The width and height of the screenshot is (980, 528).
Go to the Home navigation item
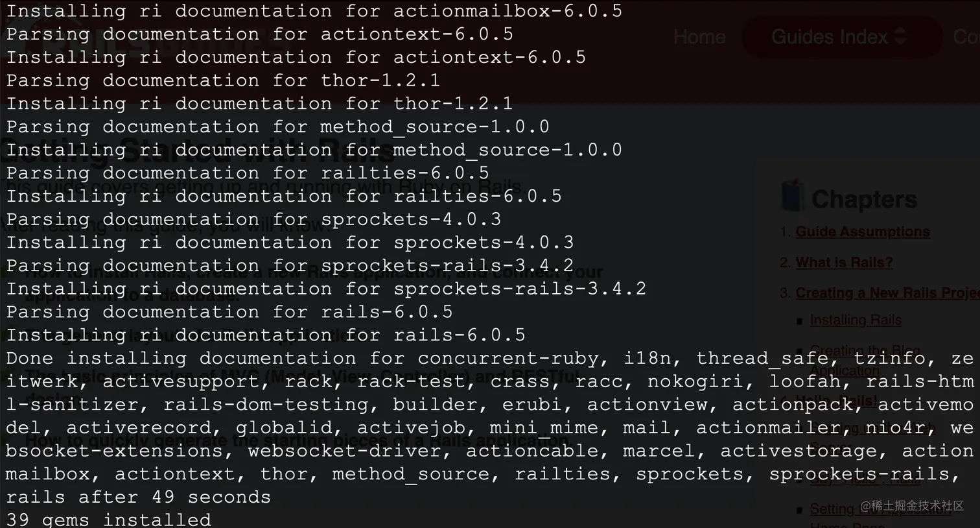coord(699,37)
